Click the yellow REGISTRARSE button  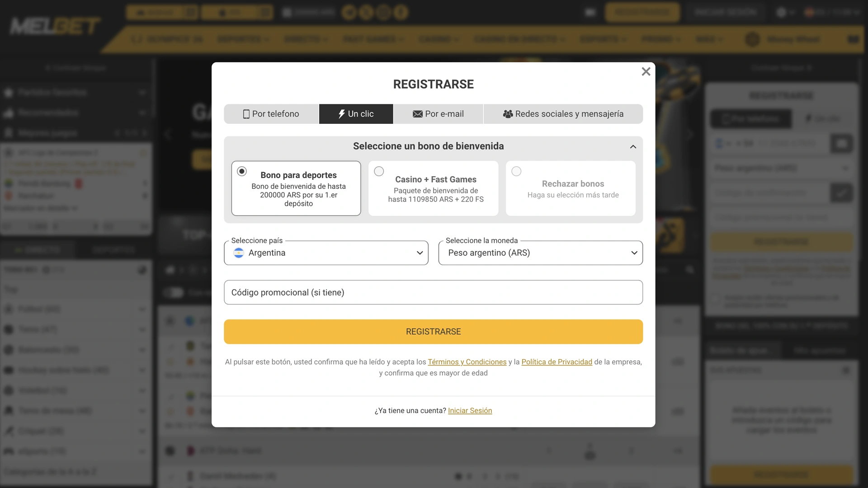(x=433, y=331)
